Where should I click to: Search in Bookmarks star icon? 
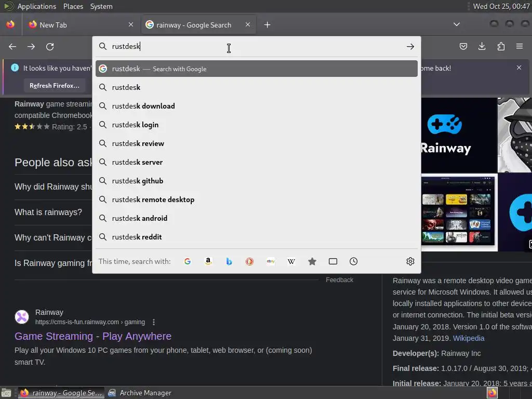click(x=312, y=261)
